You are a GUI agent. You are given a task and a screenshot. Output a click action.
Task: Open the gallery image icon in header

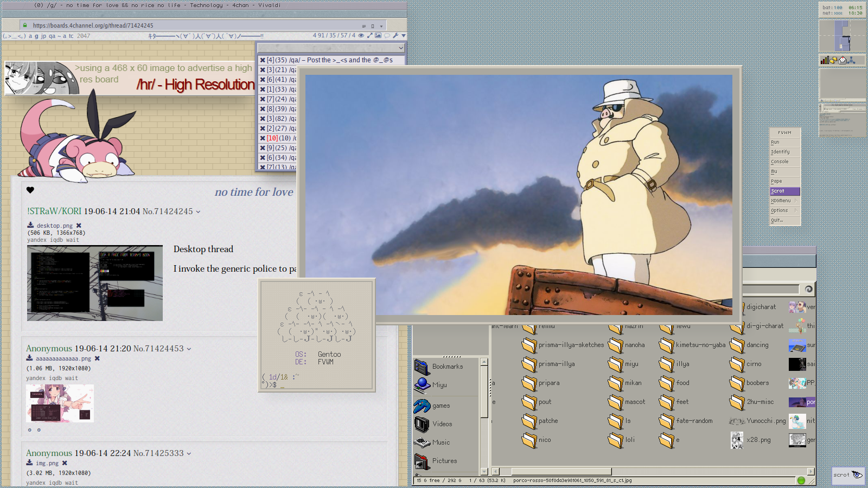coord(378,36)
